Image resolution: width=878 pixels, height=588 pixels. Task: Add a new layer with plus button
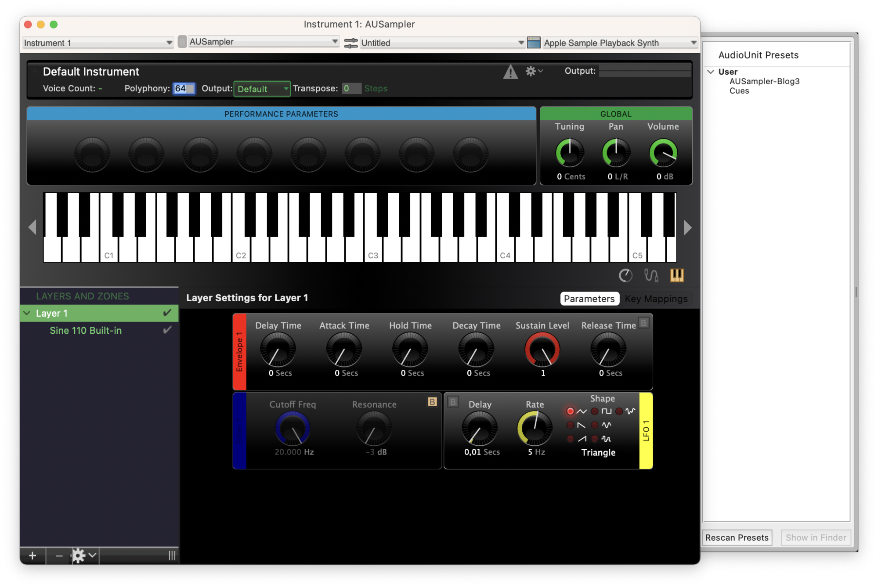click(33, 556)
